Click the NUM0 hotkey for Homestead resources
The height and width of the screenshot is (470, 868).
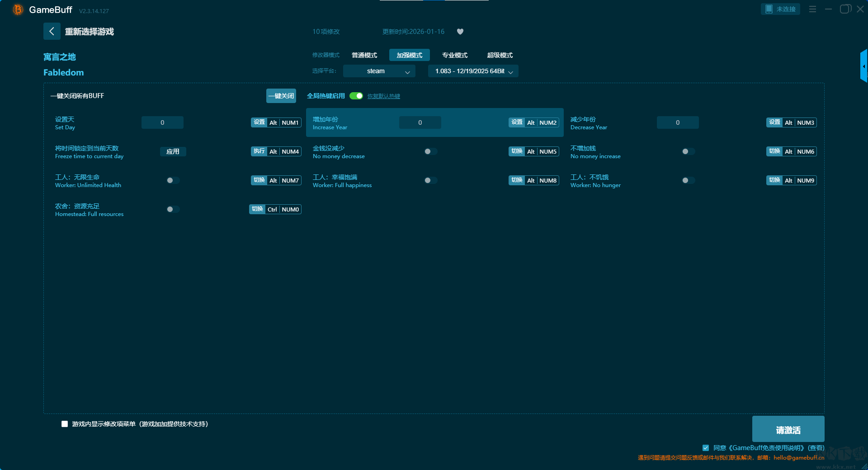pyautogui.click(x=290, y=209)
